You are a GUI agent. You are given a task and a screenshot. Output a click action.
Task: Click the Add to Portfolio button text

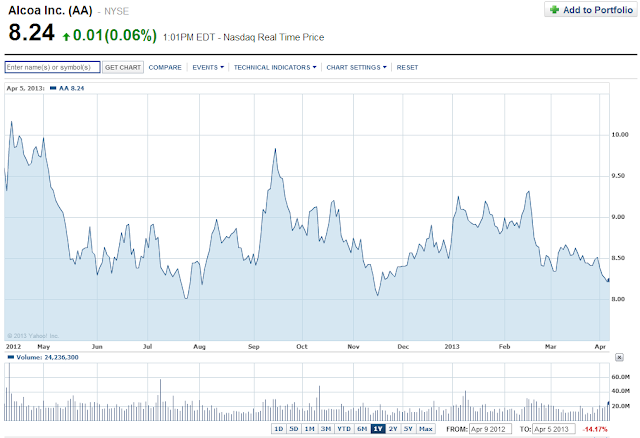[x=598, y=10]
